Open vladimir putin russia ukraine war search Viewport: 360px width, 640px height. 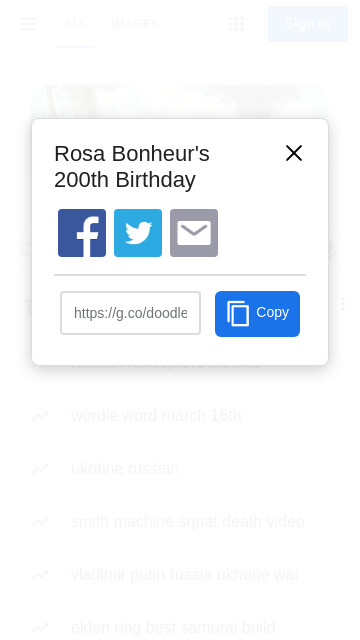185,575
